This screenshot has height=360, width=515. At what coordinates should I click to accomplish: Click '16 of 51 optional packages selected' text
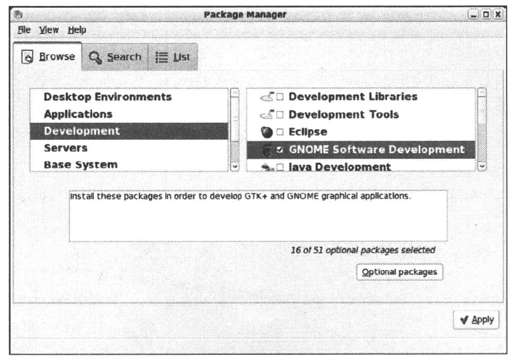pos(363,250)
